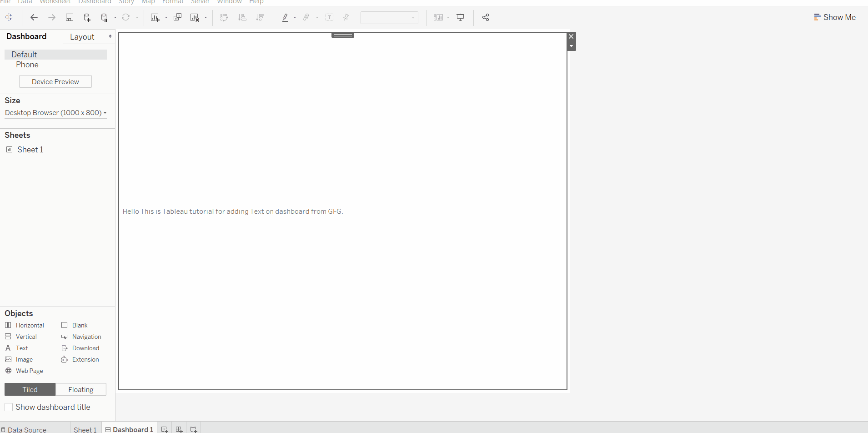Click the Undo back arrow
Image resolution: width=868 pixels, height=433 pixels.
click(34, 17)
